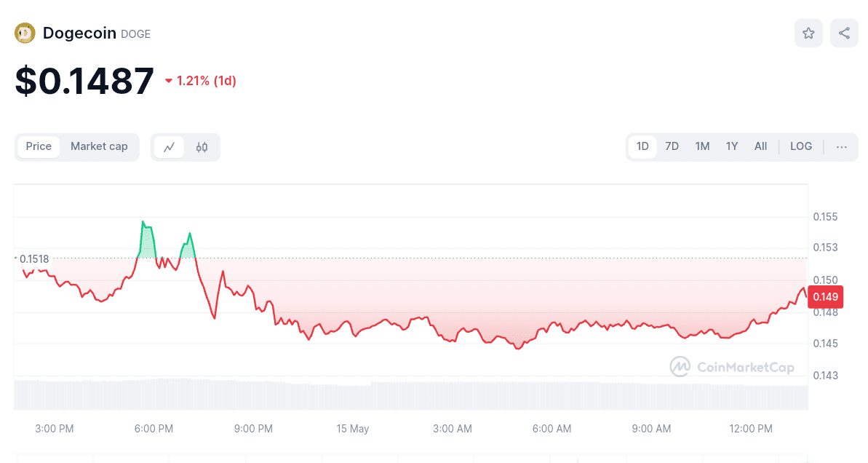Click the 15 May date marker

353,429
